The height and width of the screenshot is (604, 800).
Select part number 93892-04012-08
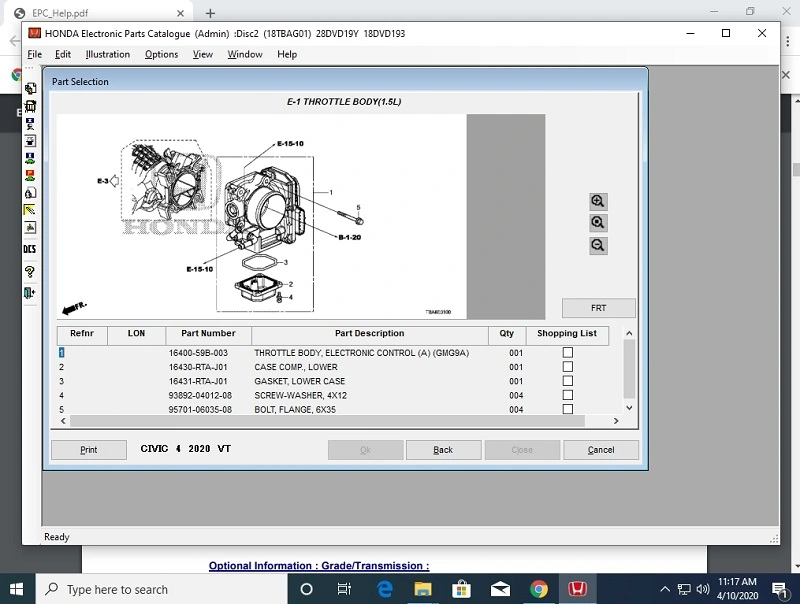pyautogui.click(x=200, y=396)
